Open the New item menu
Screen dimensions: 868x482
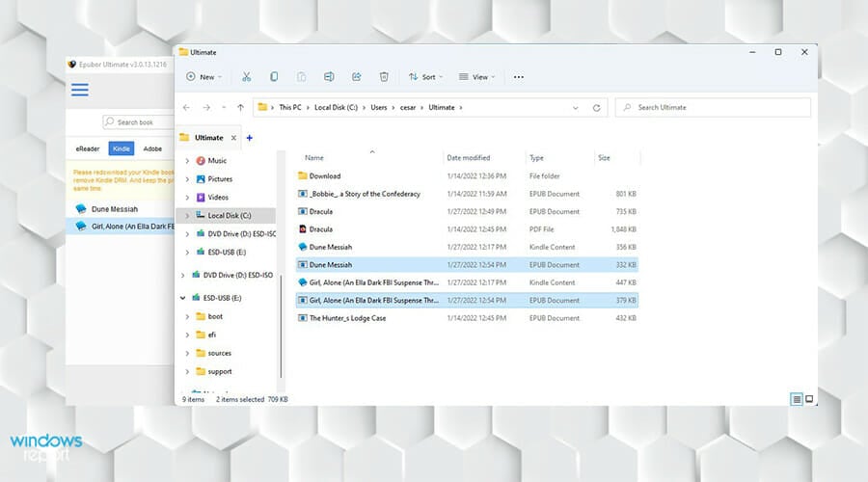tap(203, 77)
